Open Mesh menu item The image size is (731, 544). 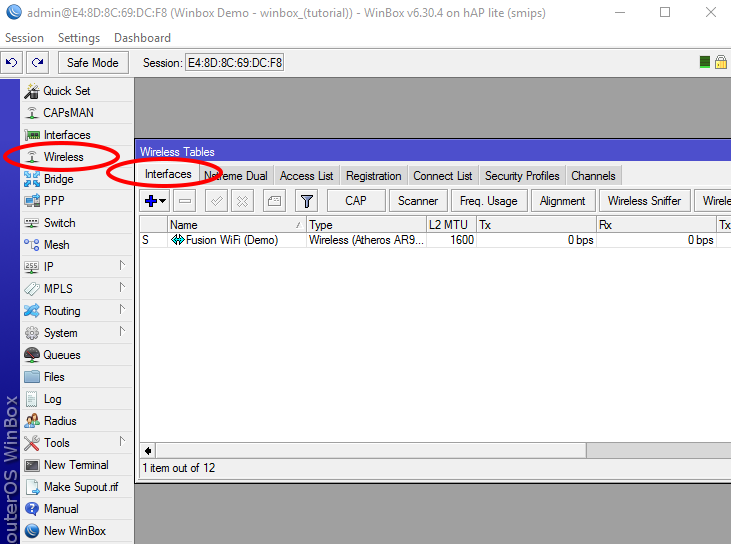77,245
